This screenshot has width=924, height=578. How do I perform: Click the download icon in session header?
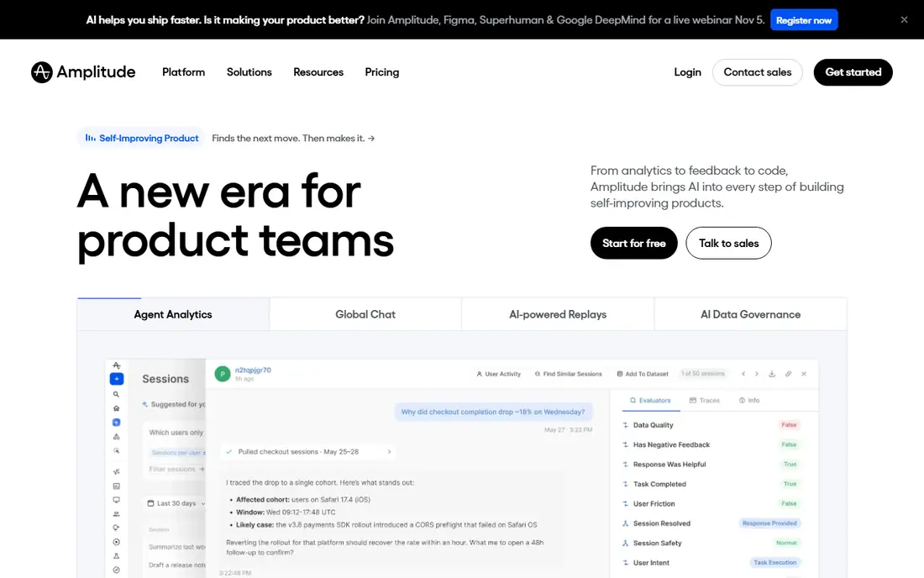pyautogui.click(x=772, y=374)
